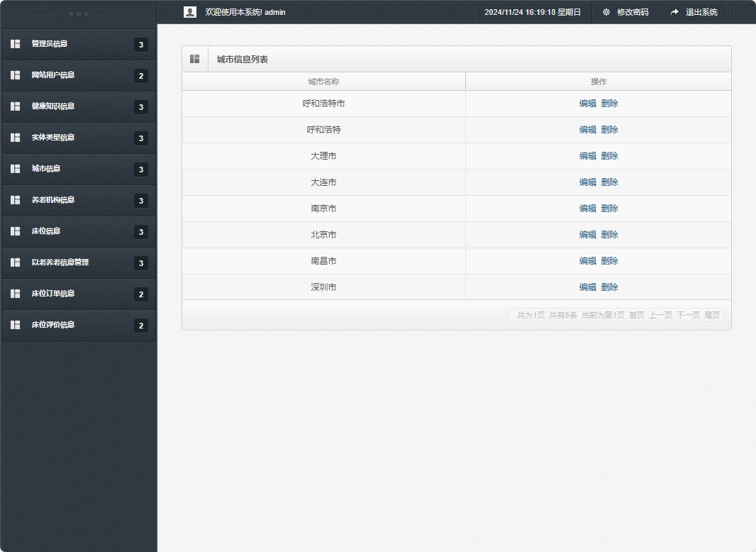Open the 城市信息 menu item
The width and height of the screenshot is (756, 552).
click(x=46, y=169)
